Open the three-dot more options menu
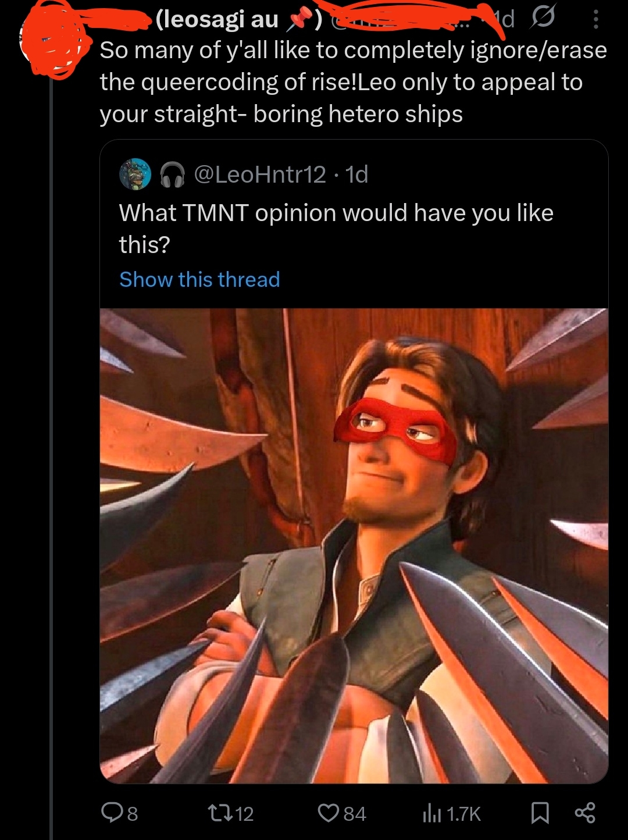Viewport: 628px width, 840px height. (595, 20)
